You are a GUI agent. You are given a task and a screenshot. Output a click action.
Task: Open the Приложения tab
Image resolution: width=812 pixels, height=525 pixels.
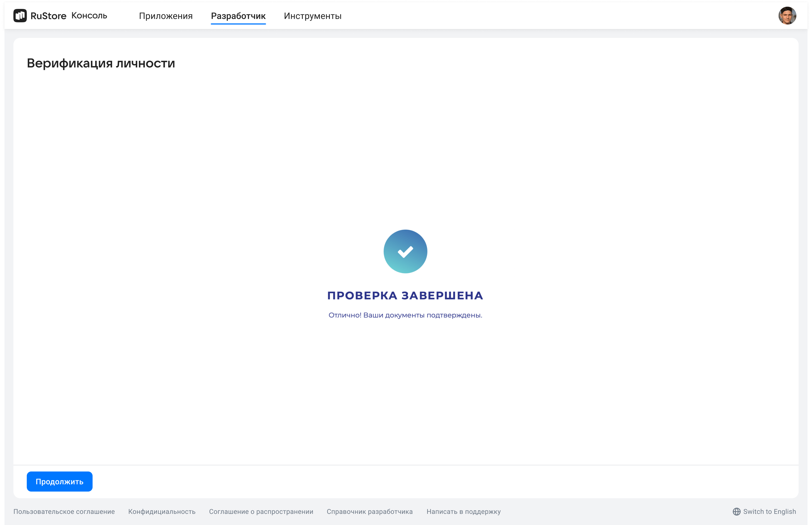pos(166,16)
